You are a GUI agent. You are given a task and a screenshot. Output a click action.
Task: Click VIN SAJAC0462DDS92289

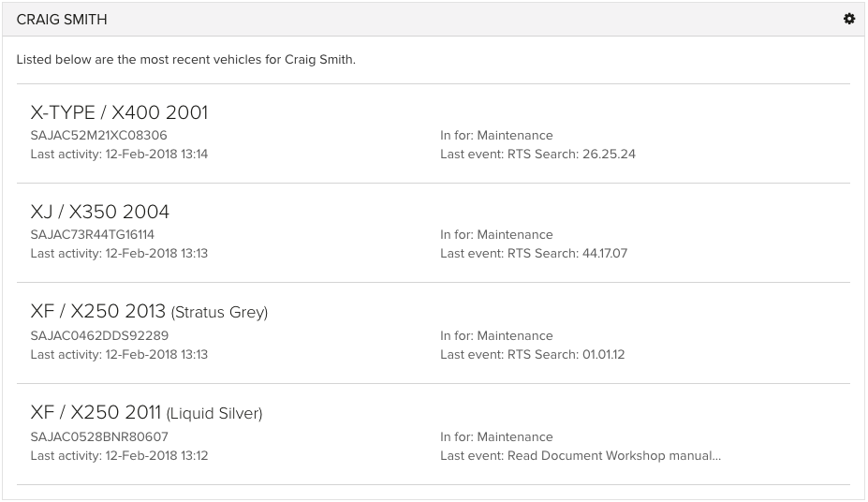point(99,335)
